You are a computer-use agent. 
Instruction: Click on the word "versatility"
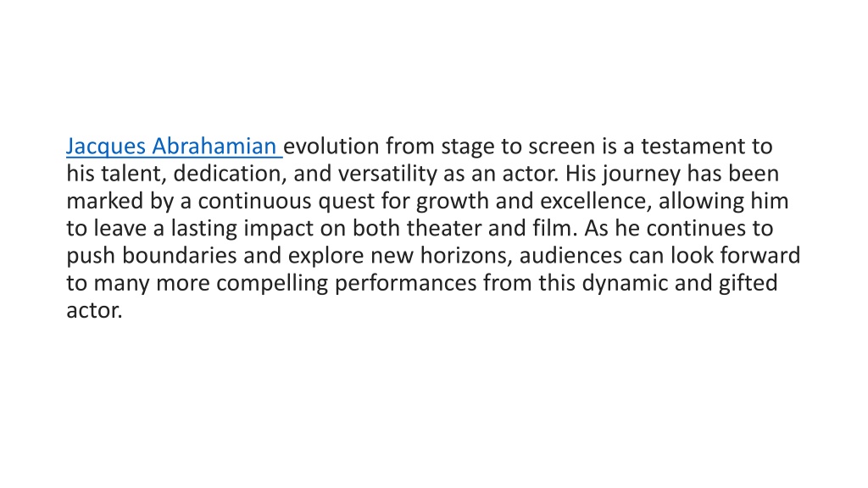pyautogui.click(x=387, y=174)
